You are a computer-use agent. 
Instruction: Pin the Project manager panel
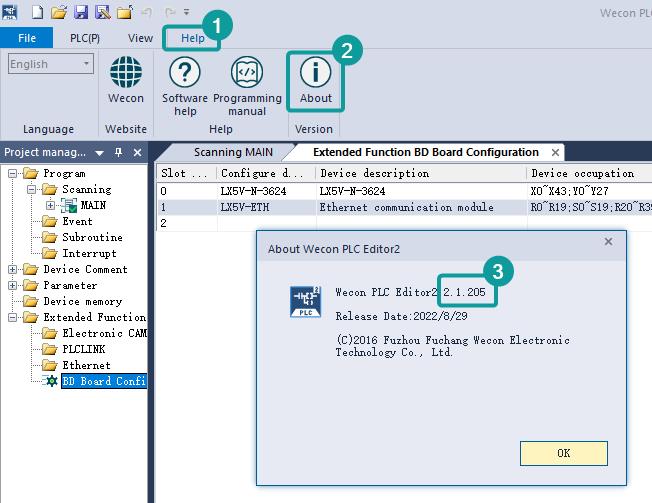click(119, 153)
